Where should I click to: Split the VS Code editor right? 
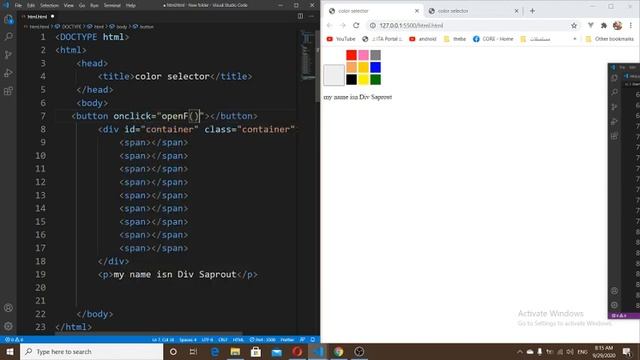tap(300, 16)
